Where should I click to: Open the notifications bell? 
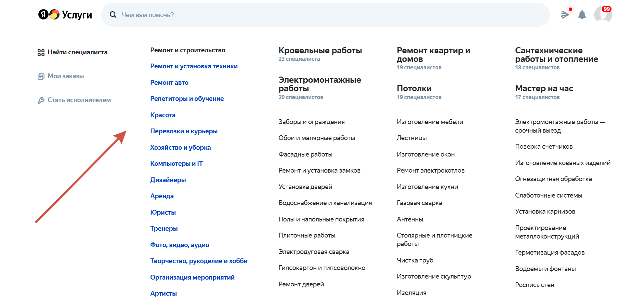(x=582, y=15)
